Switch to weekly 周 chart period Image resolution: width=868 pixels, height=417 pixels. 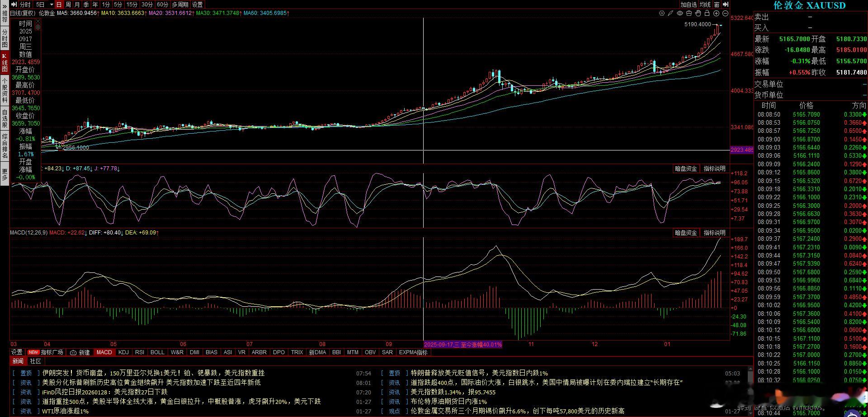point(68,4)
